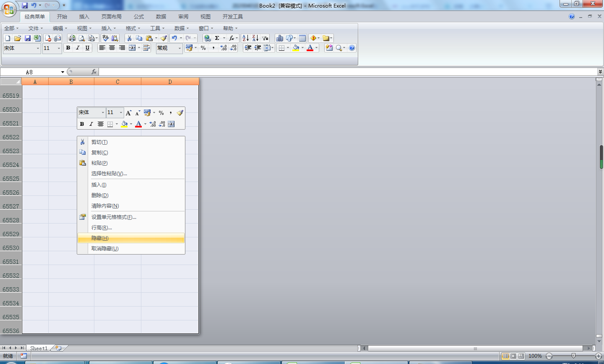Switch to Page Layout view in status bar
The height and width of the screenshot is (364, 604).
coord(513,356)
